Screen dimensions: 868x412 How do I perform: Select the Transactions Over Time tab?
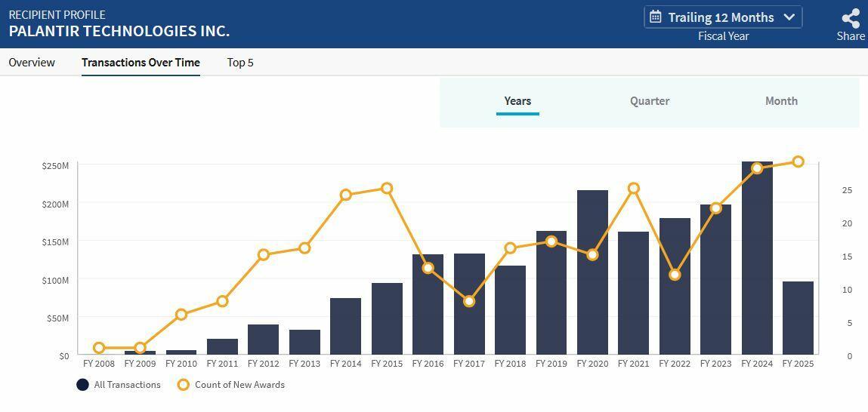coord(141,63)
